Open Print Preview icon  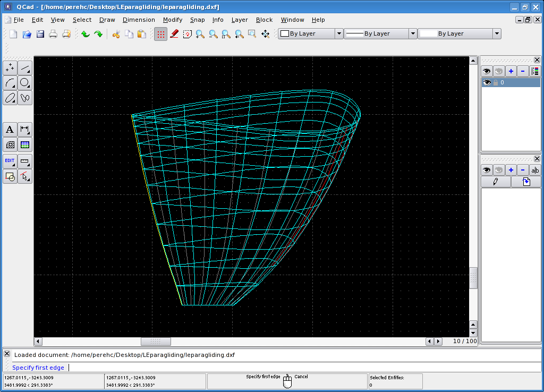tap(66, 34)
